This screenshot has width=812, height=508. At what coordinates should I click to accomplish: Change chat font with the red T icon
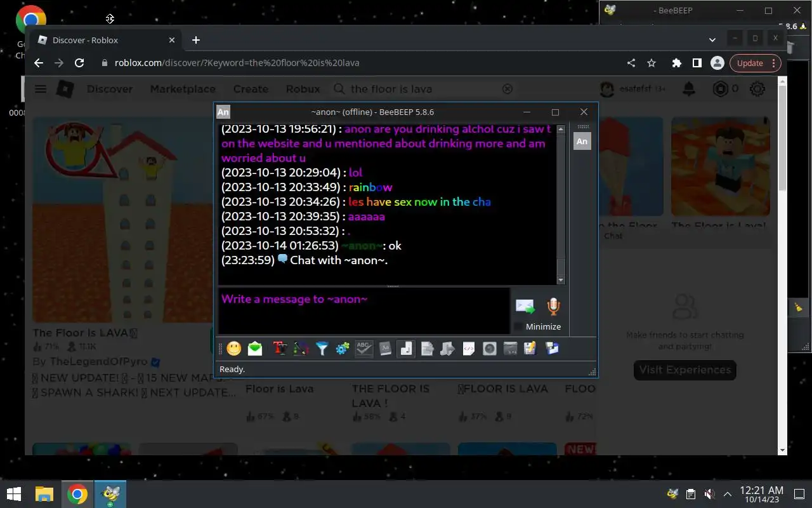point(279,349)
